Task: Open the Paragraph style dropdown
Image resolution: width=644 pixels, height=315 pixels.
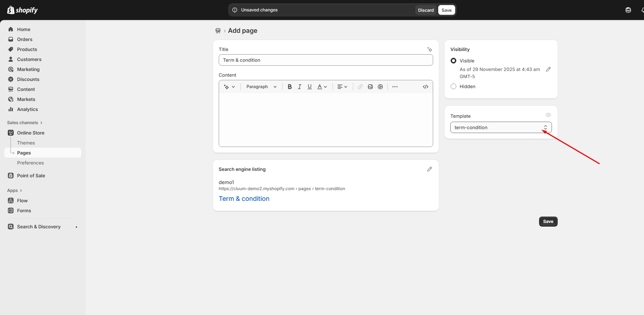Action: (x=261, y=87)
